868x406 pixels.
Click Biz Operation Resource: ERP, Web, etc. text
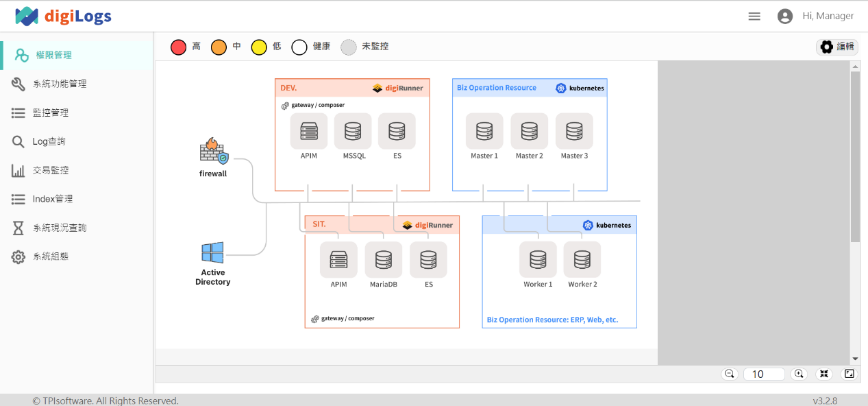[x=552, y=320]
